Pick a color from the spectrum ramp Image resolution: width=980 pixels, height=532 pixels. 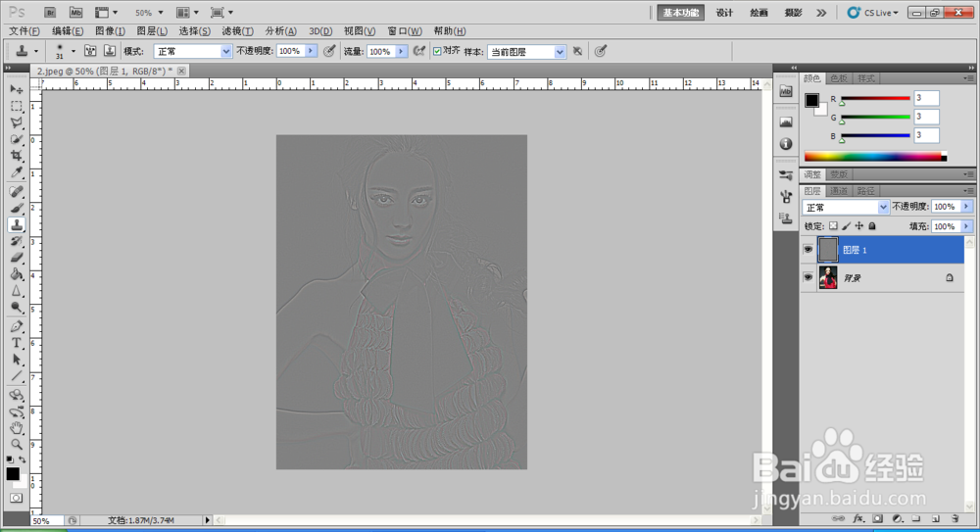tap(875, 157)
